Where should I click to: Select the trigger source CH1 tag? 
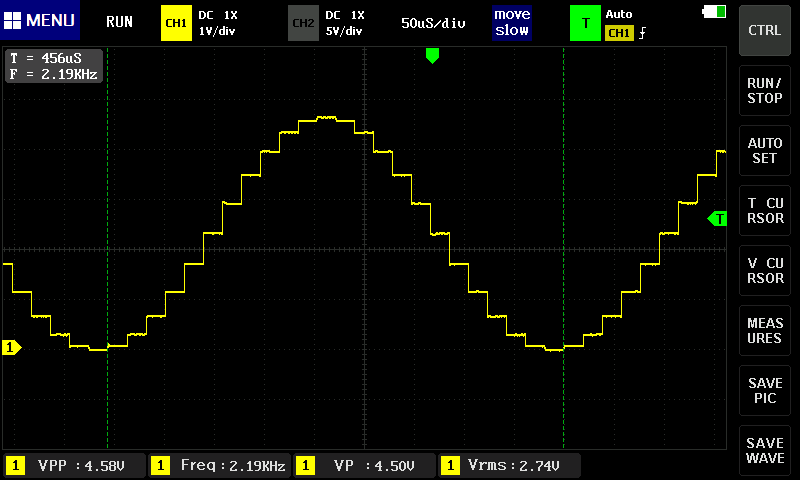pyautogui.click(x=619, y=33)
